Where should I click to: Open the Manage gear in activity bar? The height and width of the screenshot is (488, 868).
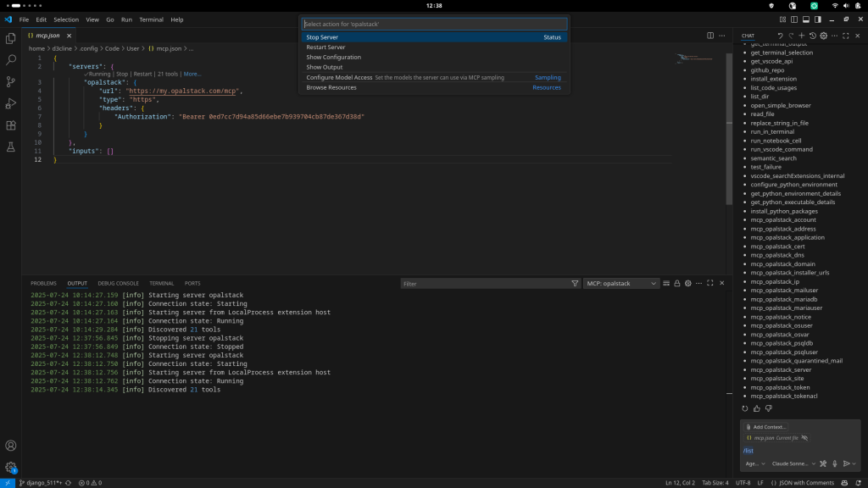(x=10, y=468)
